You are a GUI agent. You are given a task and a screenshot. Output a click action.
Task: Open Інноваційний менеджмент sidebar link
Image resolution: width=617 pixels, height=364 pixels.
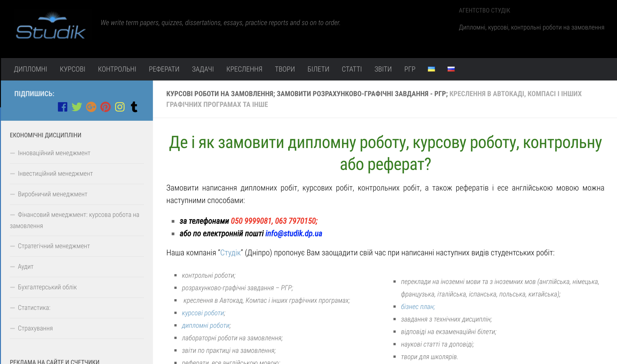[x=54, y=153]
